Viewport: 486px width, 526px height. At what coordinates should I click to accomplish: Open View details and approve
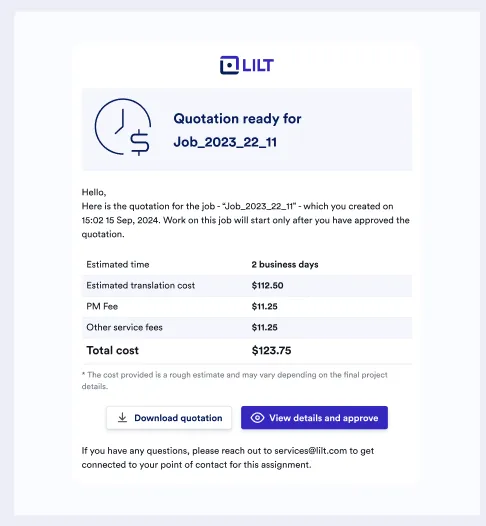tap(314, 418)
